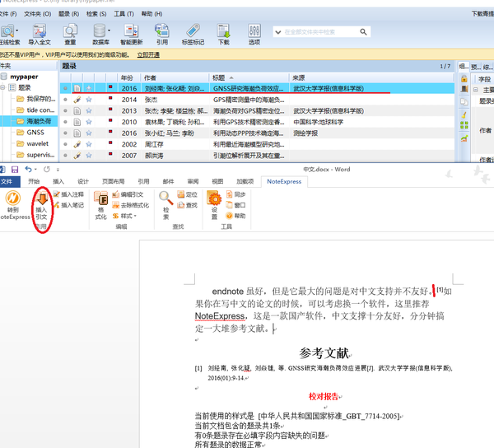The image size is (494, 448).
Task: Select the NoteExpress ribbon tab
Action: click(x=284, y=181)
